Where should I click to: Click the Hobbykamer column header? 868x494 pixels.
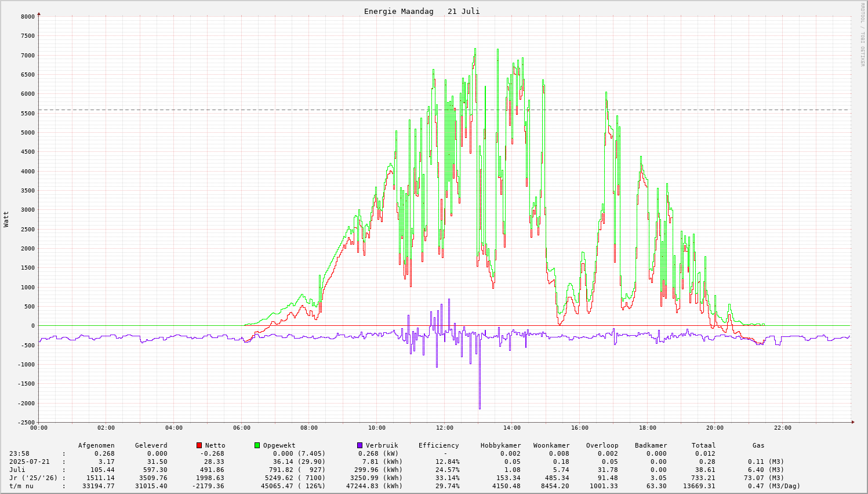tap(500, 445)
